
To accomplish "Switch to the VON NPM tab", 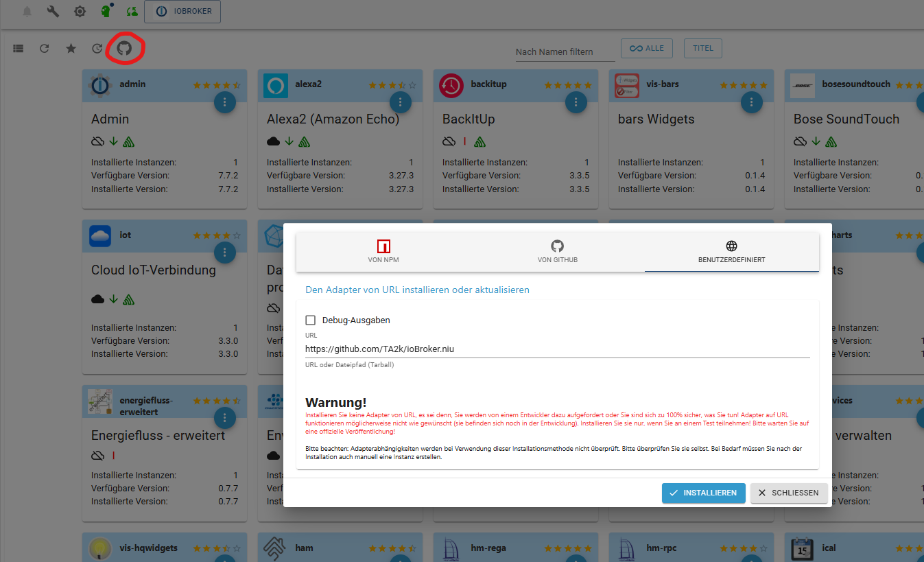I will click(x=383, y=252).
